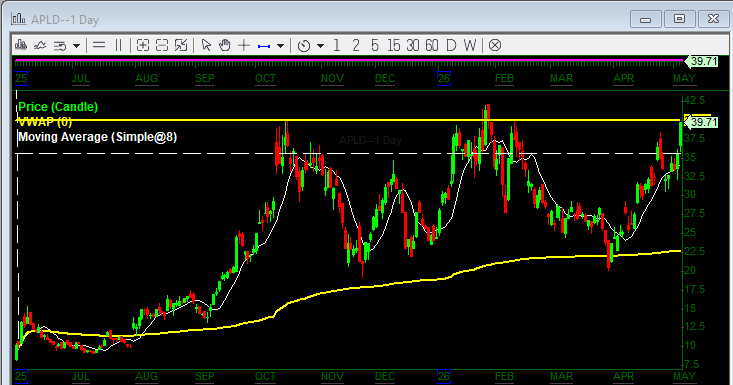Switch to the daily D interval
Viewport: 733px width, 385px height.
(451, 45)
